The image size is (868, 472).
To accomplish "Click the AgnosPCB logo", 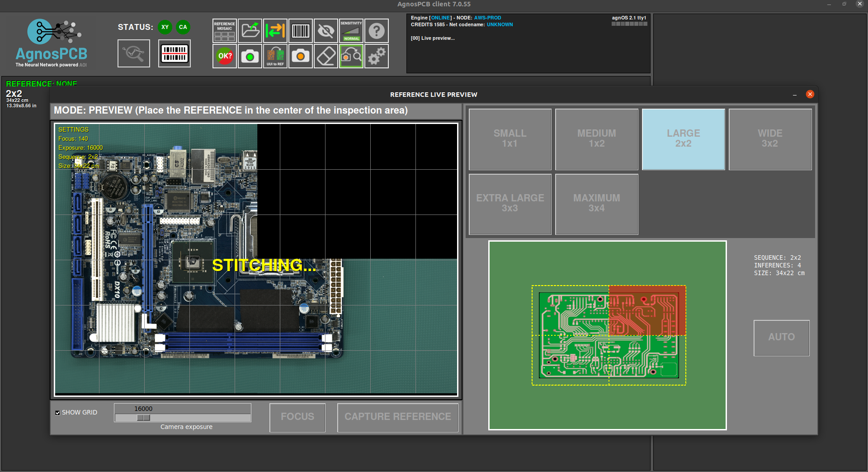I will [51, 43].
